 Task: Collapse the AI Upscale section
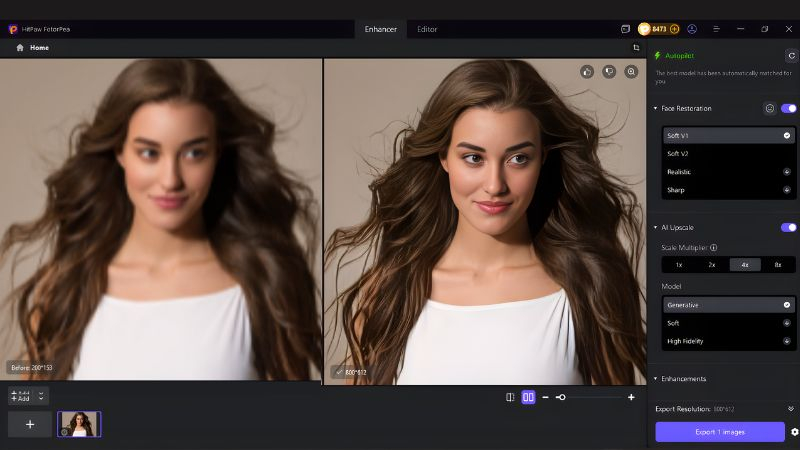click(656, 227)
